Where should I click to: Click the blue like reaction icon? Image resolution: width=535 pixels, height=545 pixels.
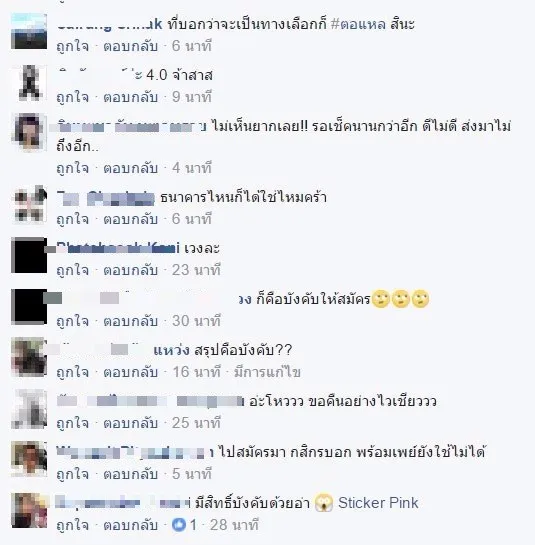click(x=179, y=525)
